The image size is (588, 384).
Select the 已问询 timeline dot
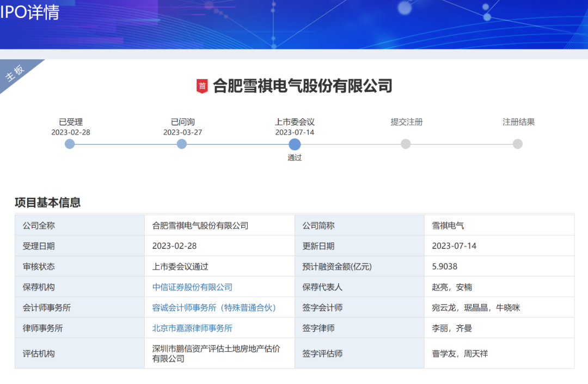pos(182,144)
